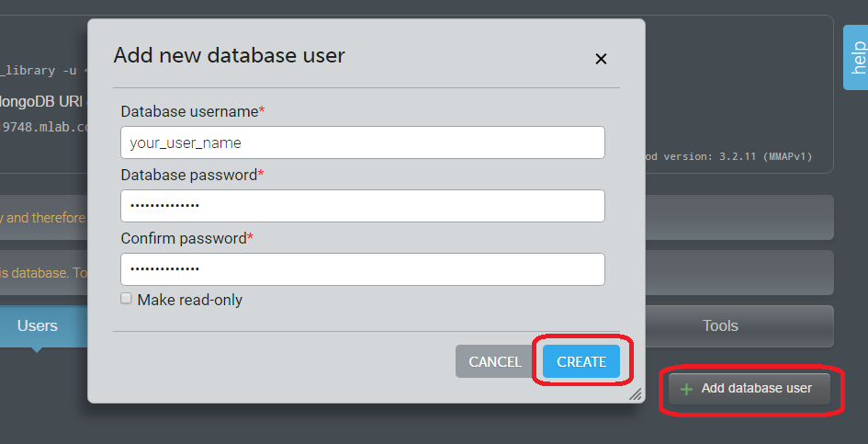Open the blue help side tab
This screenshot has width=868, height=444.
pyautogui.click(x=855, y=57)
